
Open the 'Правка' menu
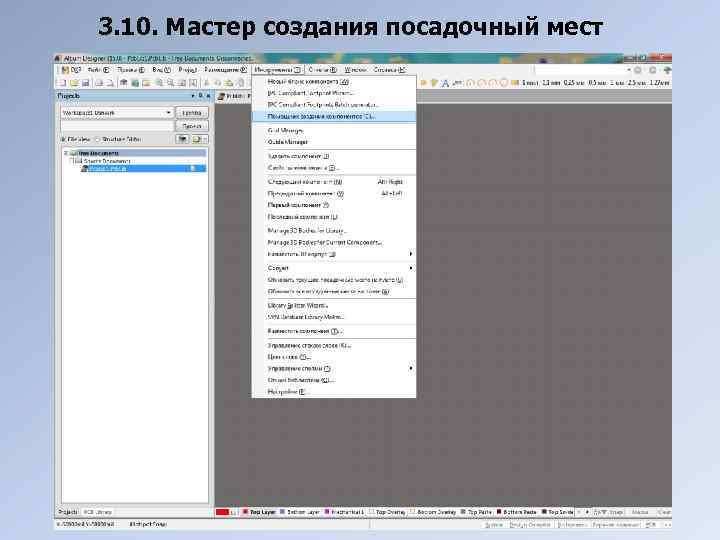pyautogui.click(x=131, y=70)
